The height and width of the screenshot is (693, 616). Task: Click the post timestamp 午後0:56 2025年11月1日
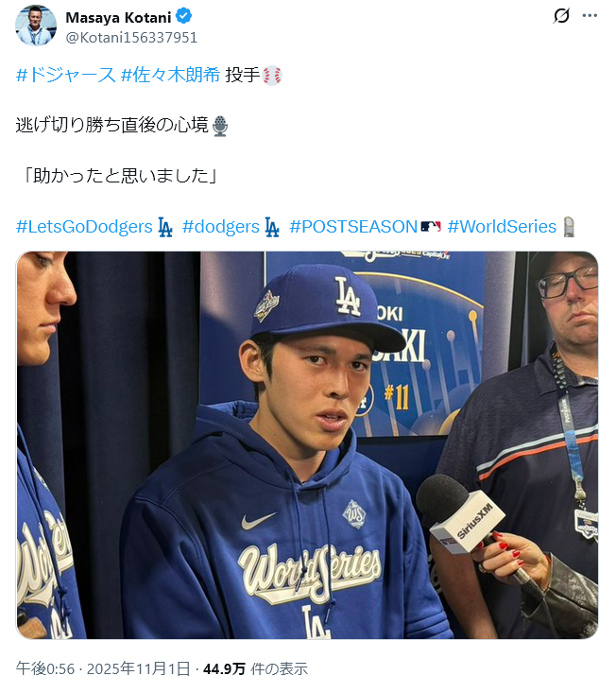click(103, 668)
